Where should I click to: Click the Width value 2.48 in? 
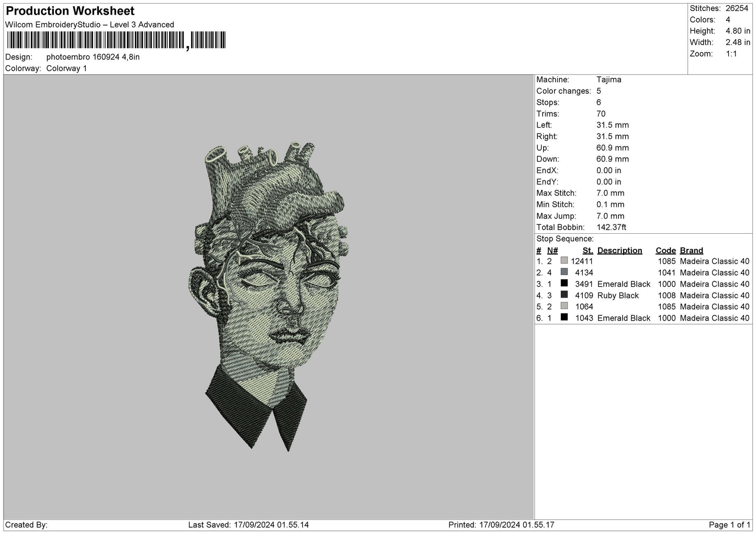point(738,42)
